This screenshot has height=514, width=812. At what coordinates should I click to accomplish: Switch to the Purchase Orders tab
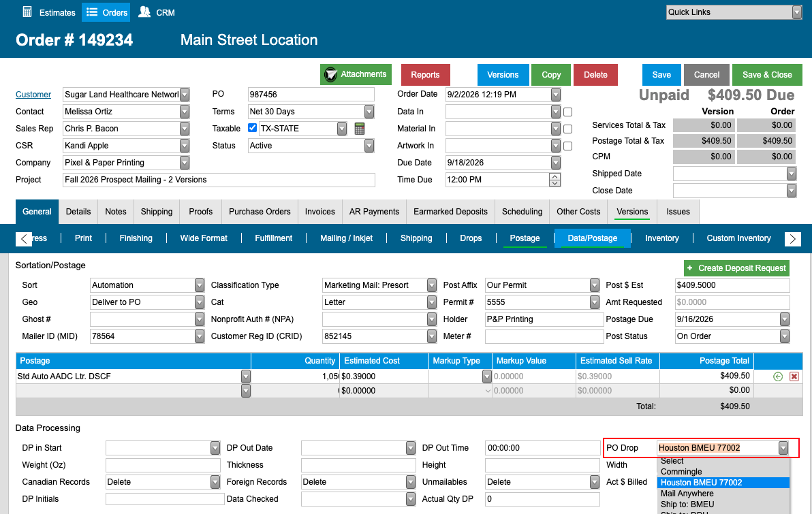click(260, 212)
